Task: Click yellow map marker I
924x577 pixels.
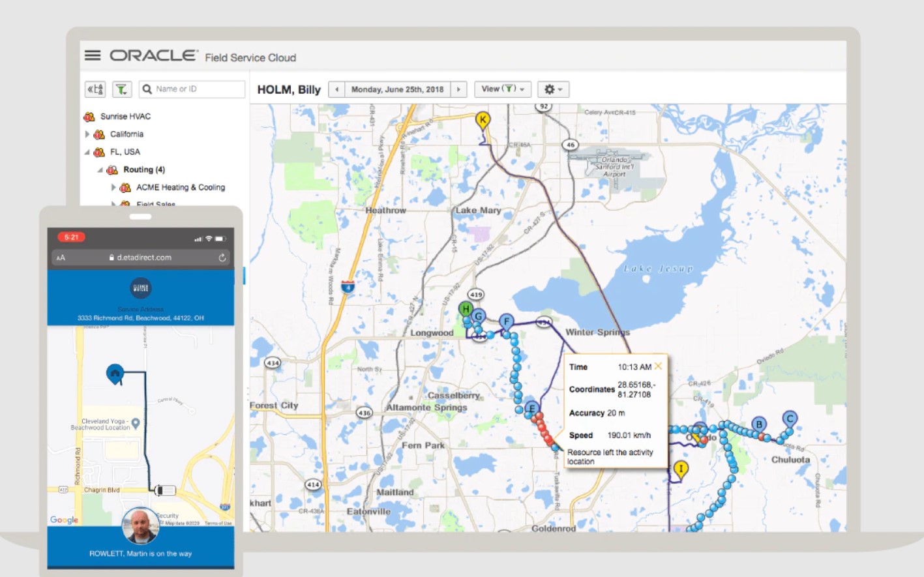Action: pyautogui.click(x=681, y=469)
